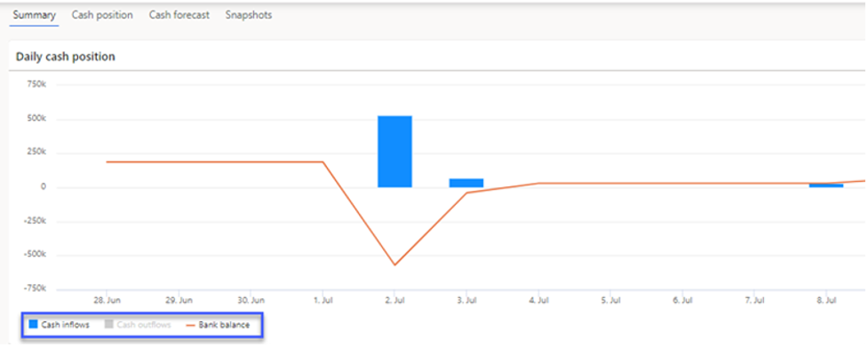Switch to the Cash position tab

point(102,15)
